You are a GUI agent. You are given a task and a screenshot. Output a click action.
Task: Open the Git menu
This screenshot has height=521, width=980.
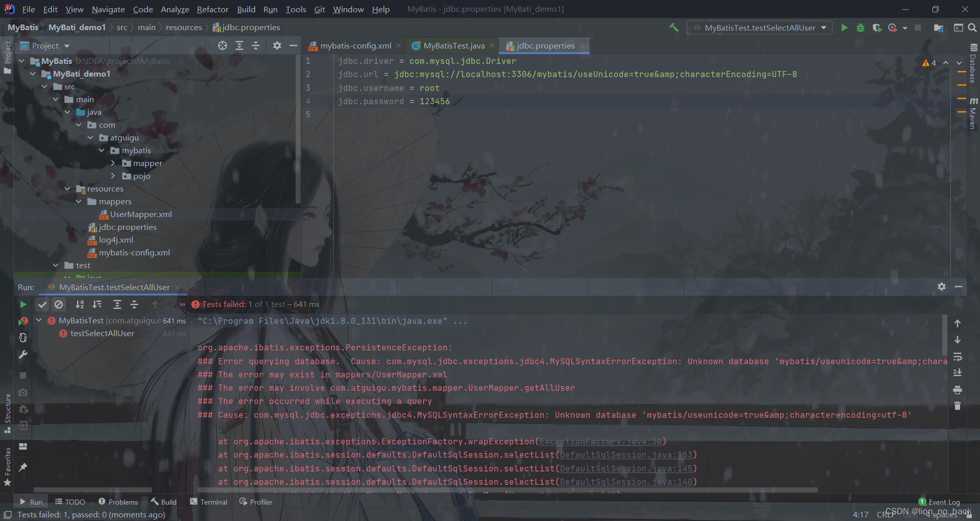click(320, 9)
